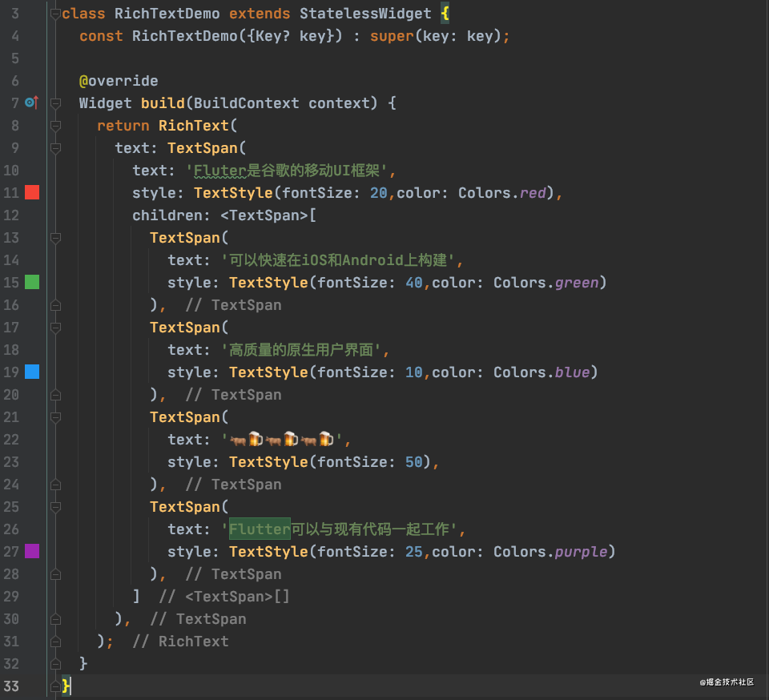
Task: Click fold end marker on line 16
Action: pyautogui.click(x=55, y=305)
